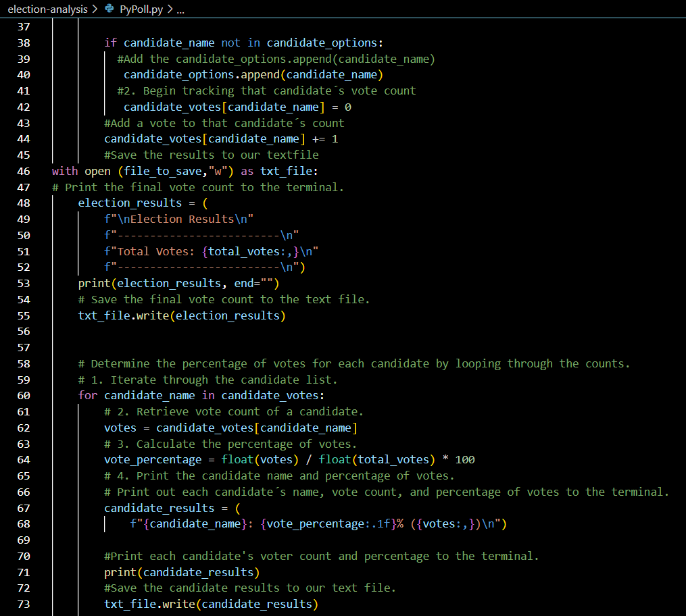Click 'txt_file.write(election_results)' line
Screen dimensions: 686x616
[x=182, y=315]
